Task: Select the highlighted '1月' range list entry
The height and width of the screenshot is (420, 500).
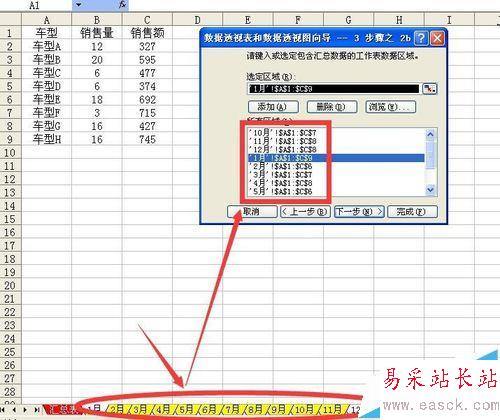Action: click(x=336, y=158)
